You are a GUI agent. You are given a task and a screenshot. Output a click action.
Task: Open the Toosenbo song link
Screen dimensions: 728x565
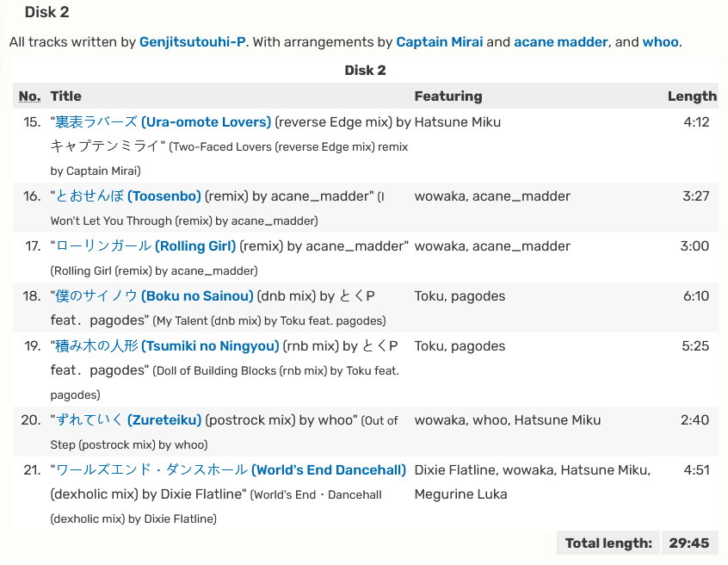coord(128,196)
